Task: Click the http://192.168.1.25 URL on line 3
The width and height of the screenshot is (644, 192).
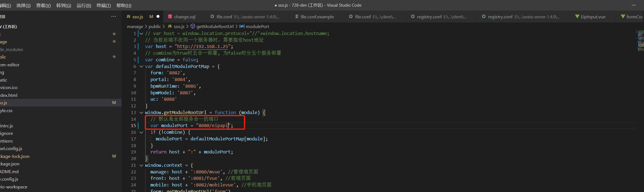Action: pyautogui.click(x=203, y=47)
